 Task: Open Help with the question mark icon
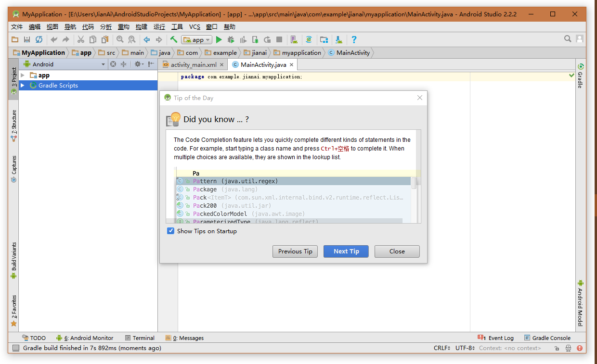[354, 39]
